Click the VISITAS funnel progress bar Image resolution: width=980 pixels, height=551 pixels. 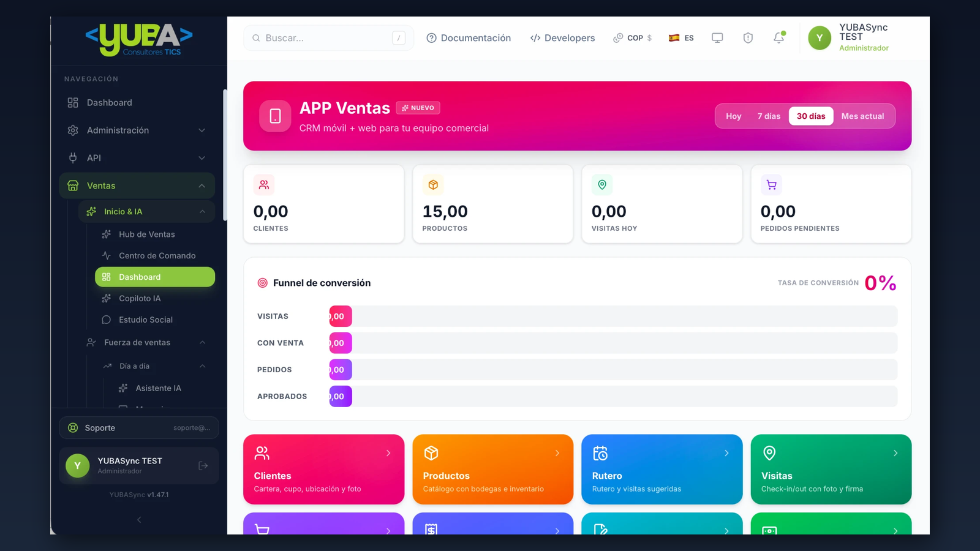tap(613, 317)
